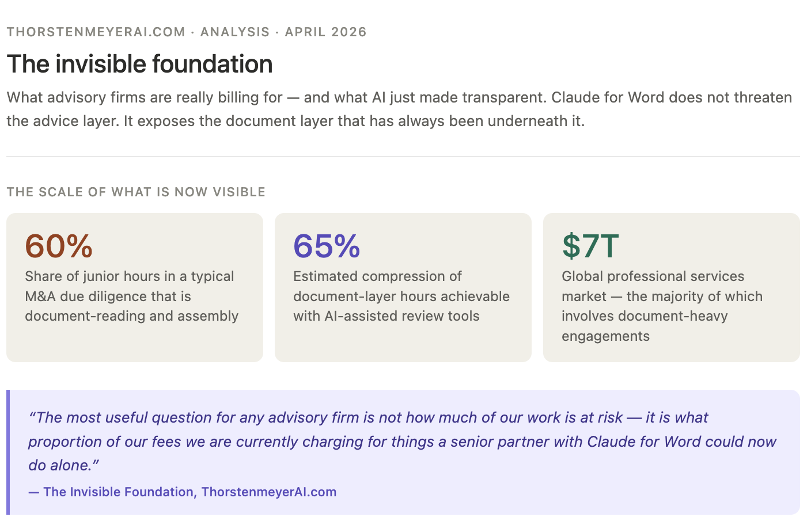Screen dimensions: 811x532
Task: Click the green $7T figure
Action: (x=590, y=246)
